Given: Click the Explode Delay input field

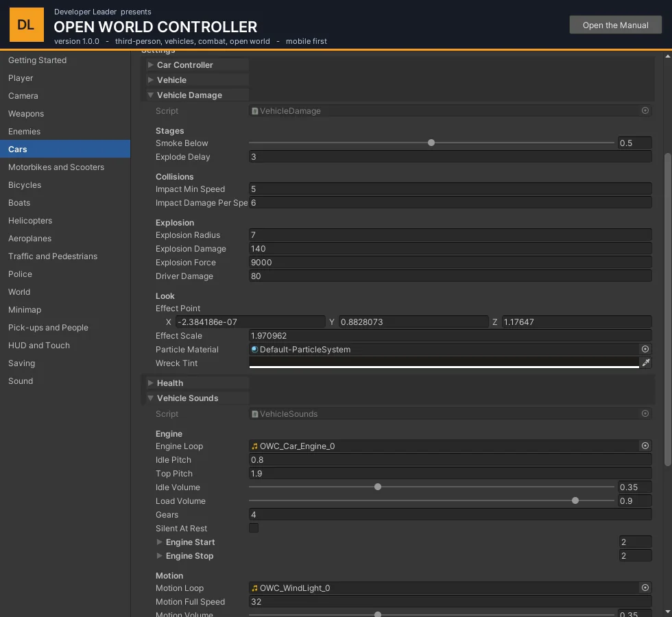Looking at the screenshot, I should click(451, 157).
